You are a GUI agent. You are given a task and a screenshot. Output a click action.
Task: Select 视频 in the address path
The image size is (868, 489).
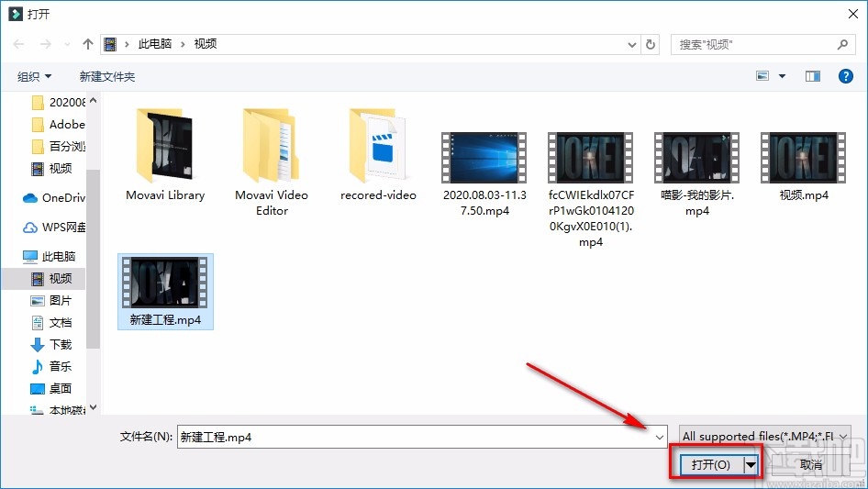pos(206,44)
